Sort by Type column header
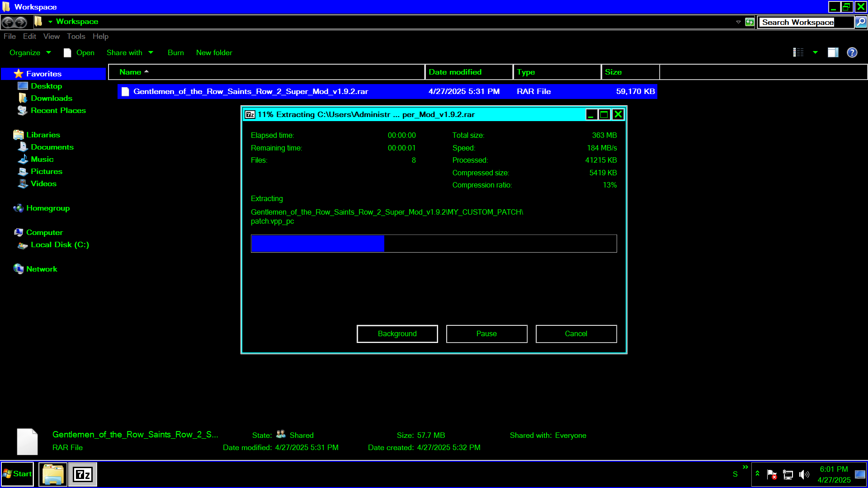The image size is (868, 488). point(557,72)
